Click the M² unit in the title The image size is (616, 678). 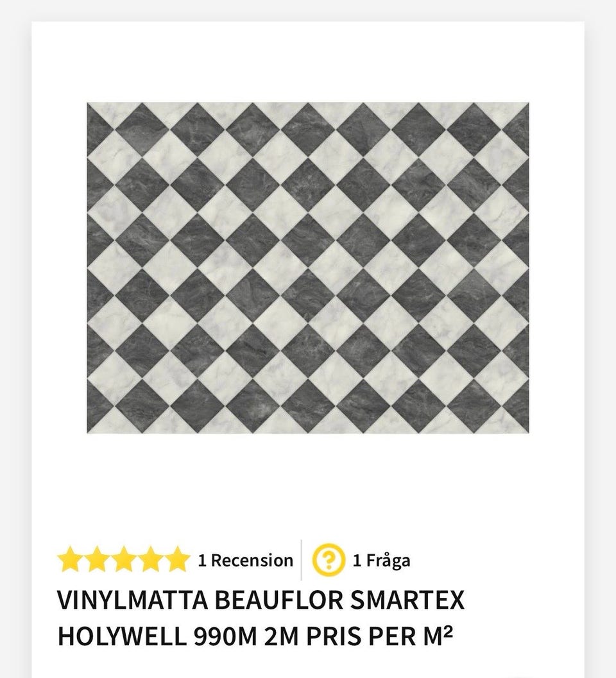(x=435, y=636)
